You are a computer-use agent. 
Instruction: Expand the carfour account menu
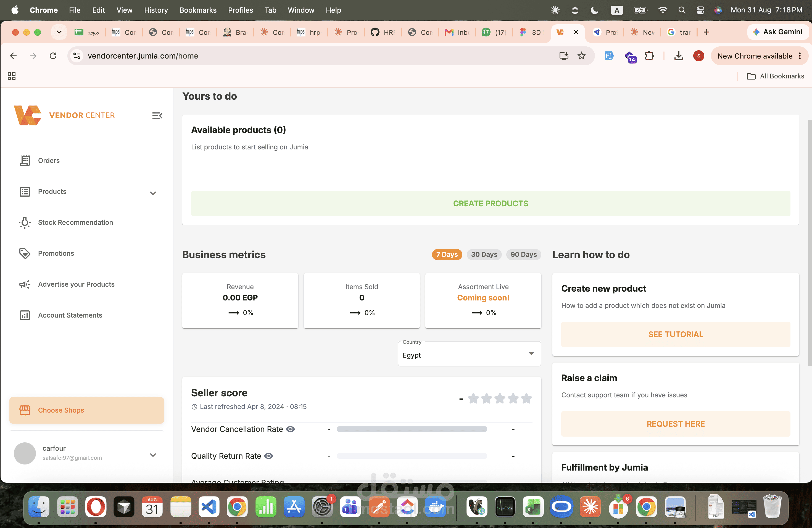[153, 455]
